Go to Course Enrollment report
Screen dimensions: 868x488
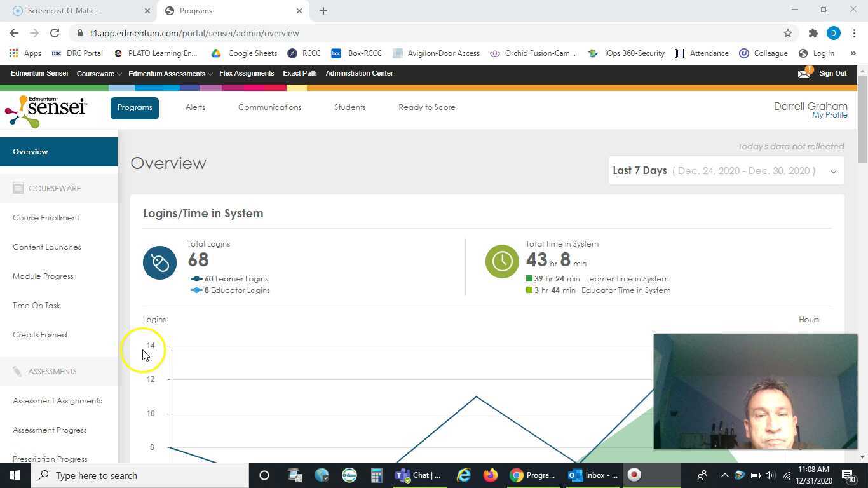tap(46, 218)
